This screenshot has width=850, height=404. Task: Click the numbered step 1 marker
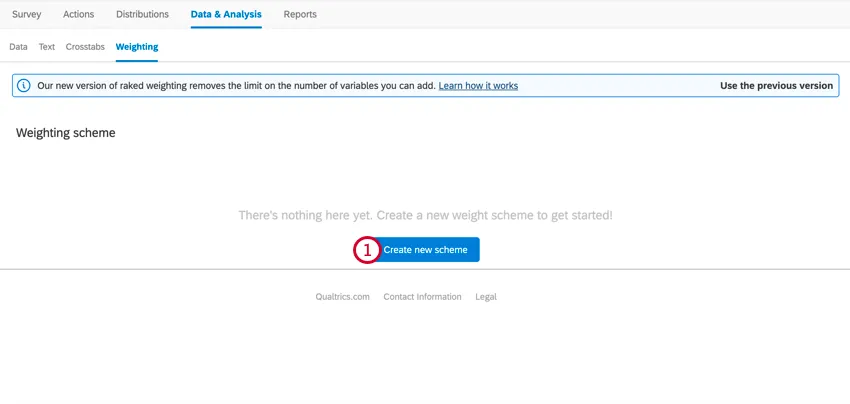pyautogui.click(x=366, y=250)
